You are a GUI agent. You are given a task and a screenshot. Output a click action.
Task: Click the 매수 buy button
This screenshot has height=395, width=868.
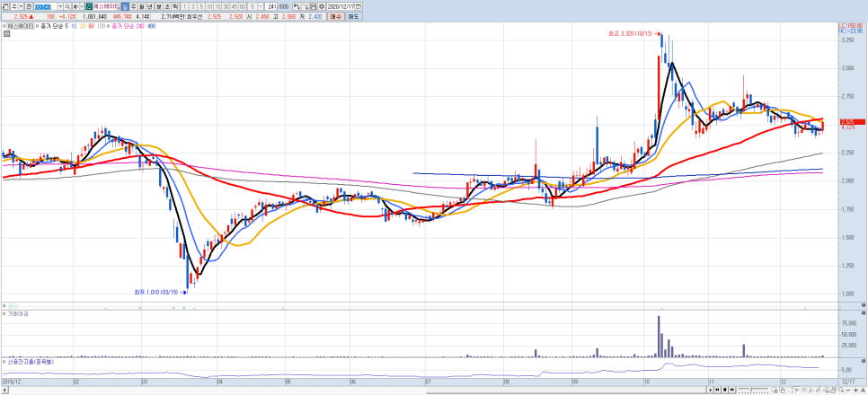coord(335,16)
